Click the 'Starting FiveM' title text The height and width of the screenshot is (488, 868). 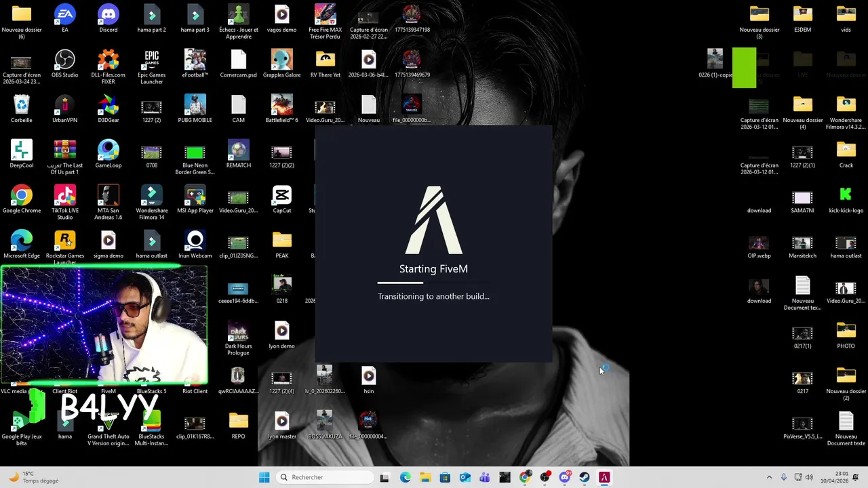(433, 269)
